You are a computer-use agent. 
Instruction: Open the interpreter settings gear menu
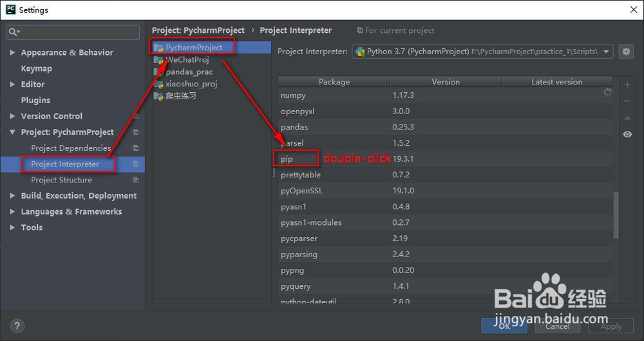click(626, 52)
